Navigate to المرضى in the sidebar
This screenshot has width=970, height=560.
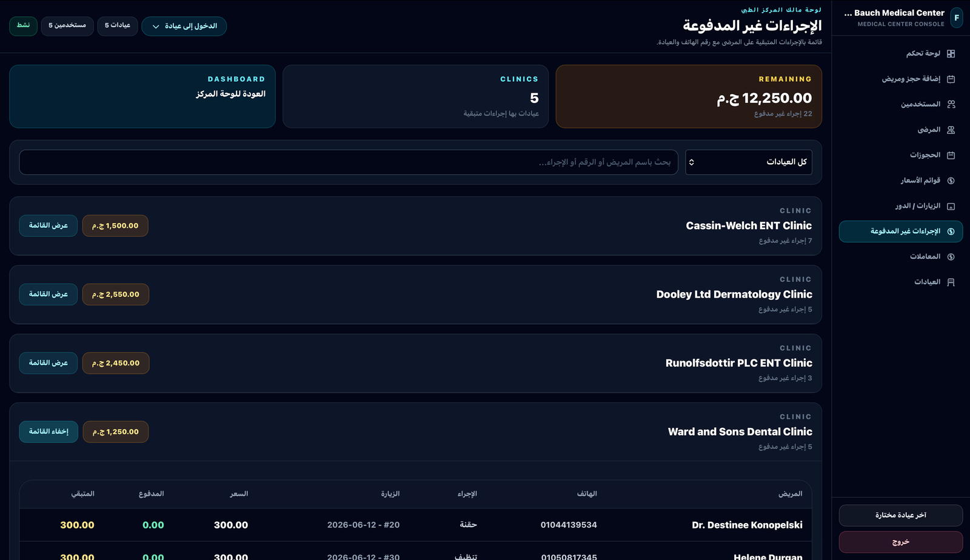(x=901, y=130)
